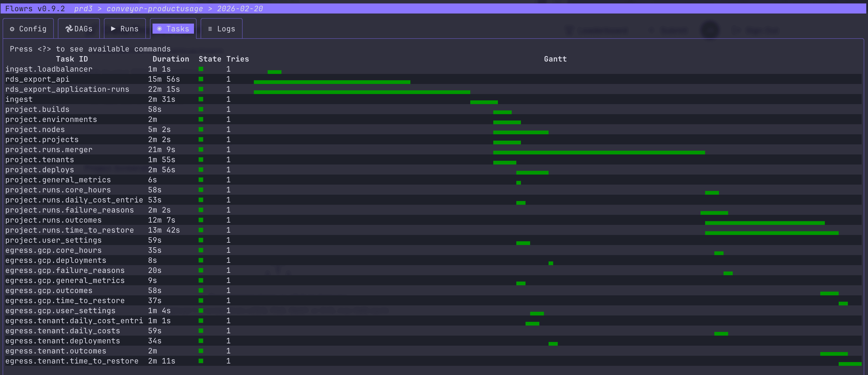Viewport: 868px width, 375px height.
Task: Click the Duration column header
Action: coord(170,59)
